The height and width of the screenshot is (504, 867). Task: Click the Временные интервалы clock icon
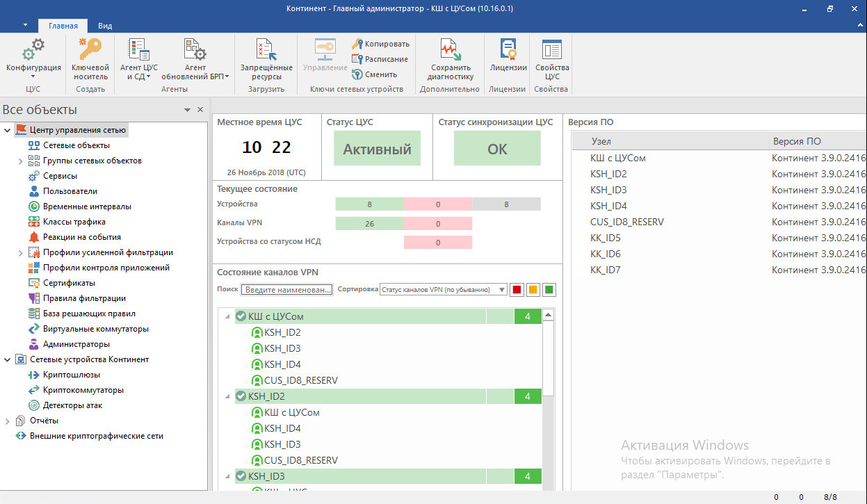click(34, 206)
